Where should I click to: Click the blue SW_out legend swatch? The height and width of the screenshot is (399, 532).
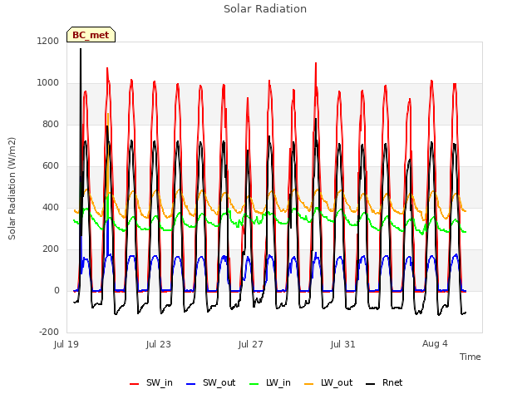click(x=191, y=384)
